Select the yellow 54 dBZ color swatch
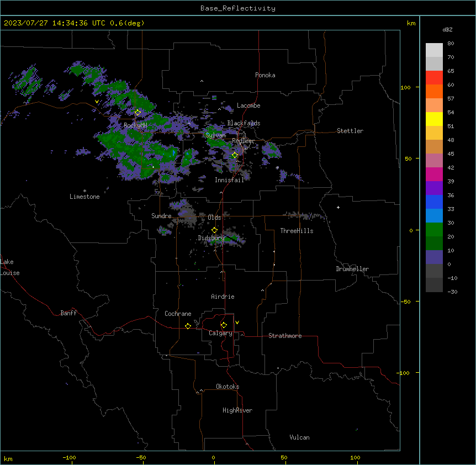This screenshot has width=476, height=465. click(x=434, y=119)
